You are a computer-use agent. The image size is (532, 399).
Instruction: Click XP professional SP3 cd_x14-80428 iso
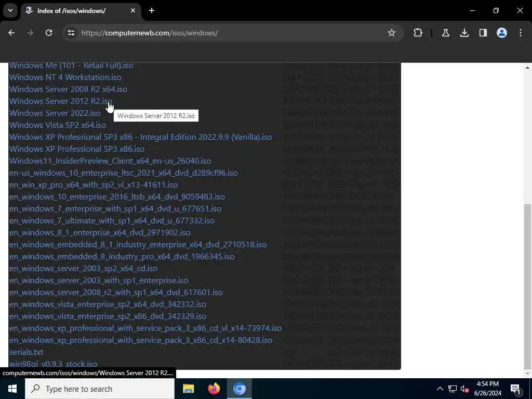coord(140,340)
